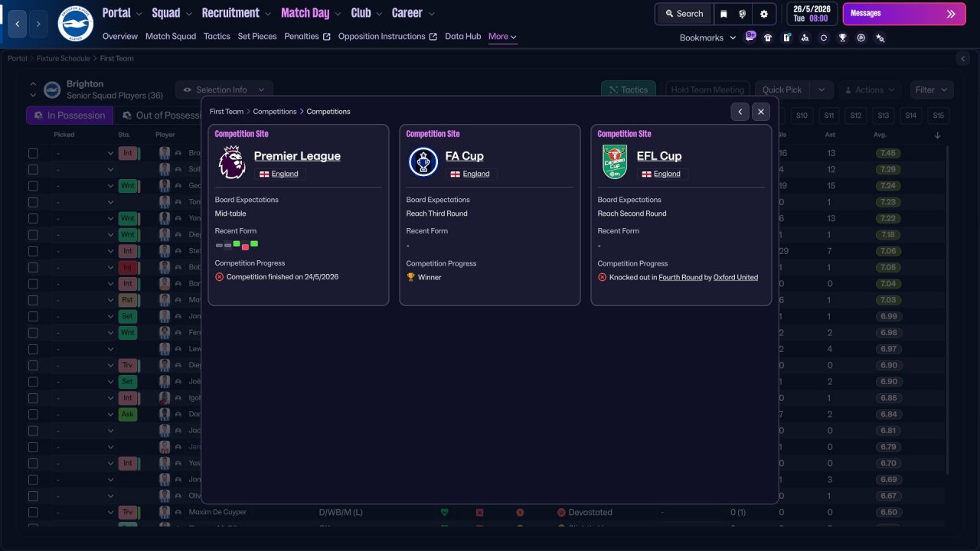The height and width of the screenshot is (551, 980).
Task: Open the star search bookmark icon
Action: [880, 37]
